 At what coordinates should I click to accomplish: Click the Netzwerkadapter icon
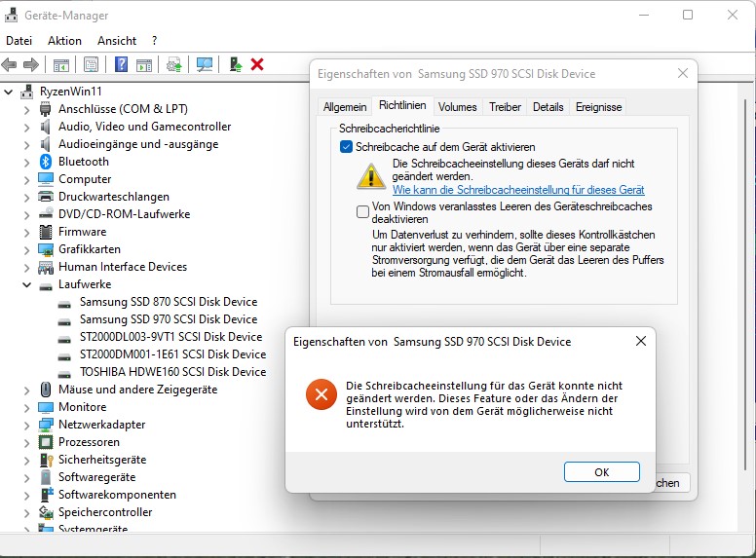click(46, 425)
